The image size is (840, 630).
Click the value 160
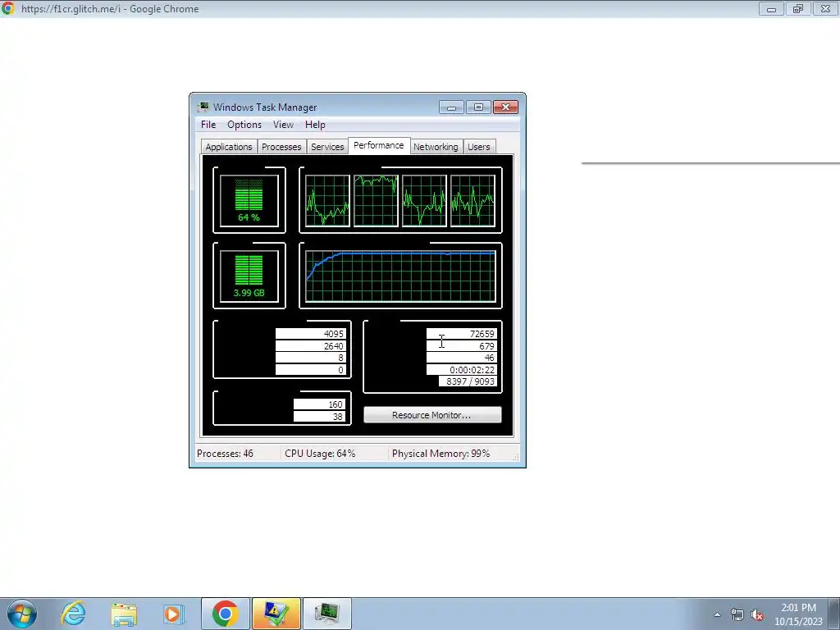coord(319,404)
